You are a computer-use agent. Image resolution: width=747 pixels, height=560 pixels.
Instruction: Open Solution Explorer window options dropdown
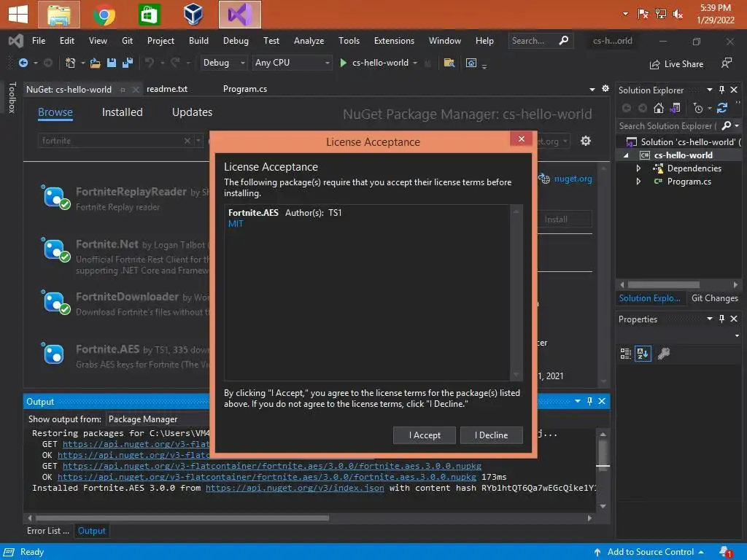pos(709,90)
